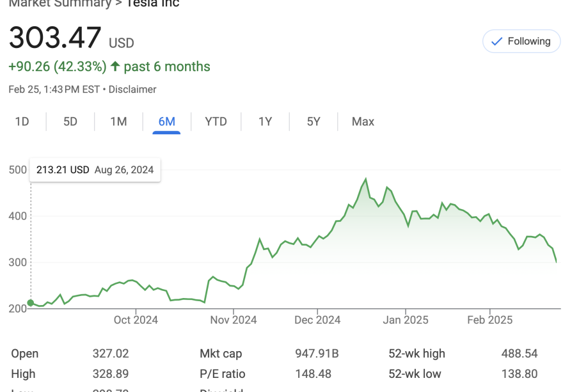Click the Market Summary breadcrumb
Viewport: 579px width, 392px height.
coord(60,3)
